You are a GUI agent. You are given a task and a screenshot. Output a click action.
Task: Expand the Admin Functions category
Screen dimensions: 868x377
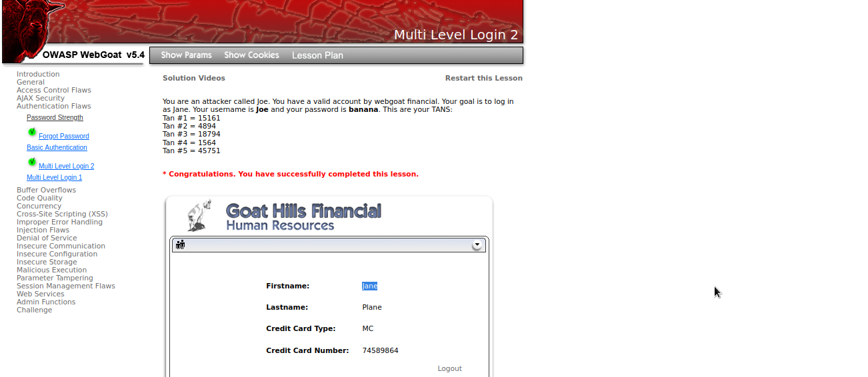tap(46, 302)
